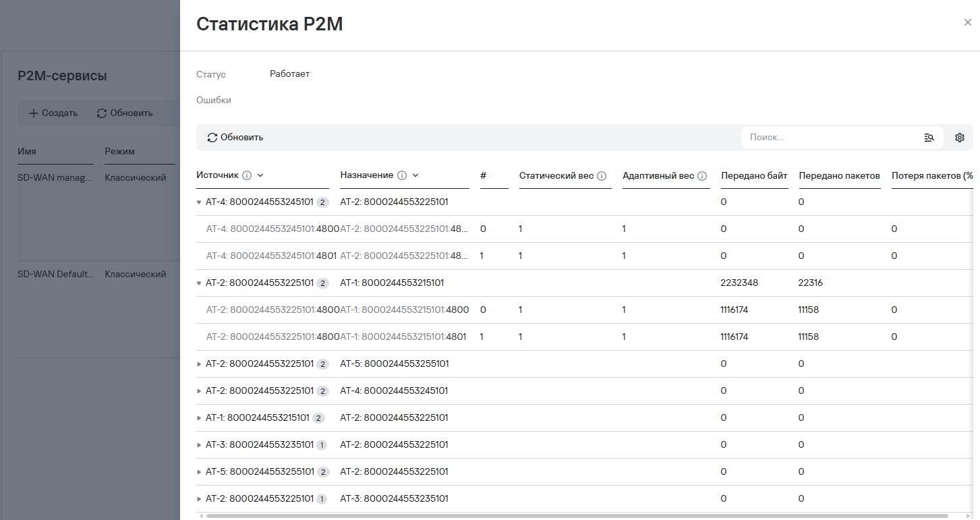
Task: Expand AT-2 row destined to AT-5
Action: click(199, 364)
